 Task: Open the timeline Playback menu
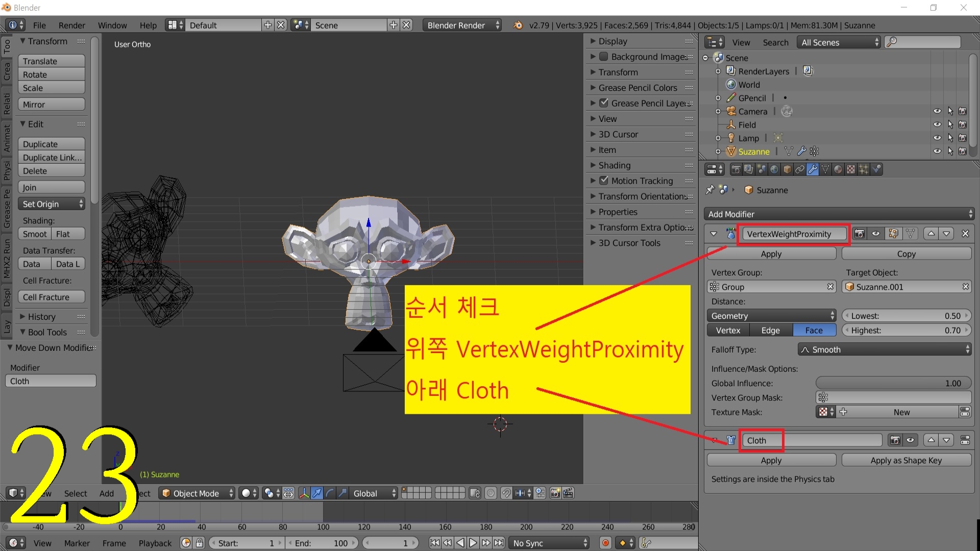click(155, 543)
